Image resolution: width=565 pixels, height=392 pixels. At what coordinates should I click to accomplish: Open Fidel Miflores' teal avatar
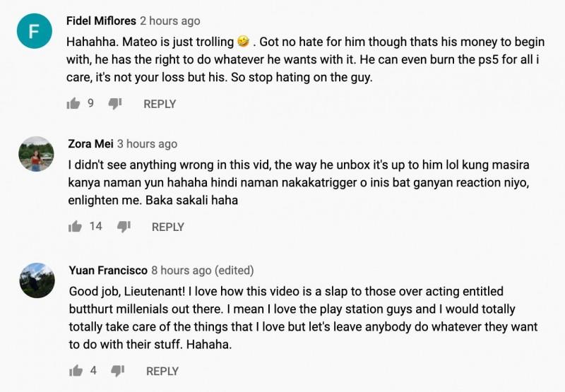coord(35,31)
